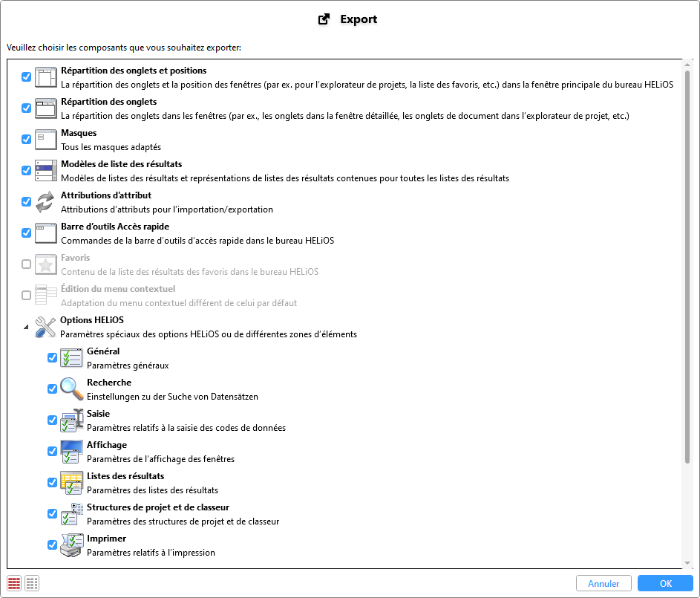Click the scrollbar down arrow
The height and width of the screenshot is (598, 700).
point(687,563)
